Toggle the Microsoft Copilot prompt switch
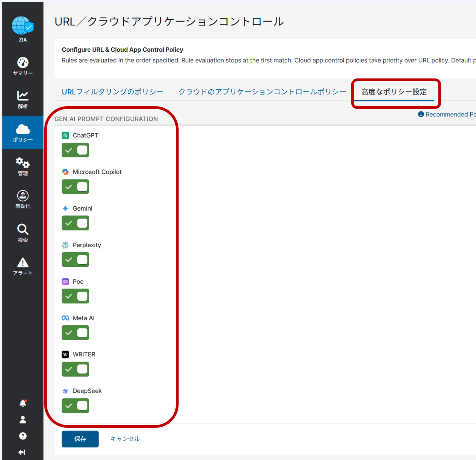Image resolution: width=476 pixels, height=460 pixels. click(x=75, y=187)
